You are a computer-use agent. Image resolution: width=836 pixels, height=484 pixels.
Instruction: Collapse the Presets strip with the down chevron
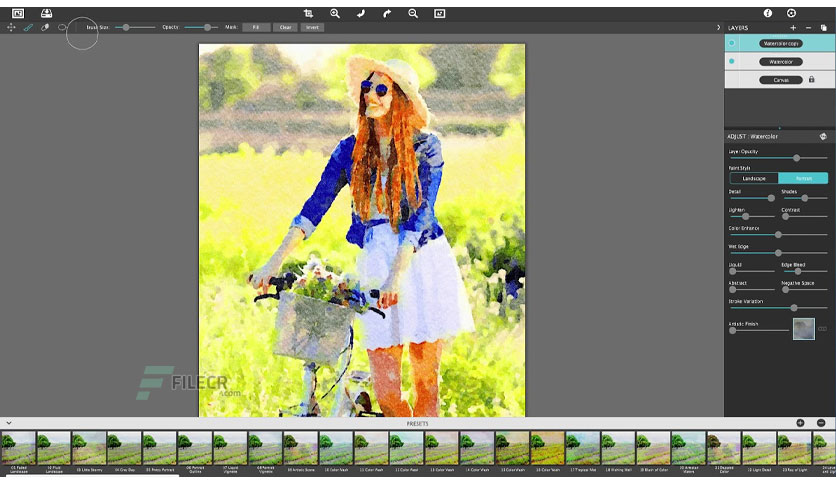(x=9, y=423)
